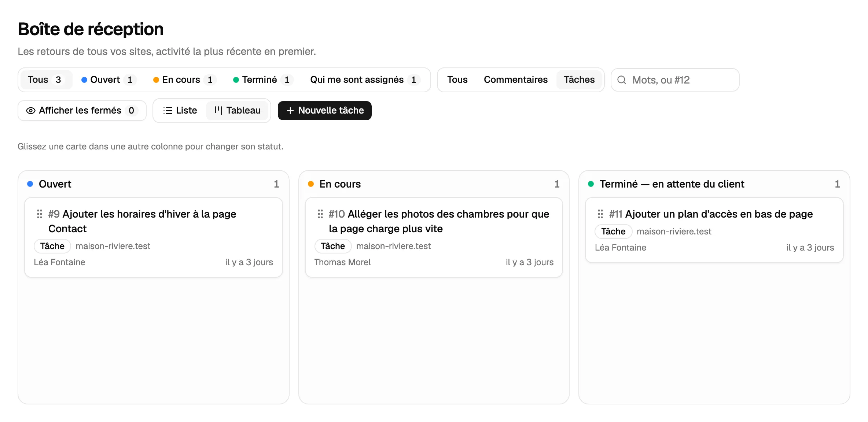Click count 1 in En cours column header

(557, 184)
